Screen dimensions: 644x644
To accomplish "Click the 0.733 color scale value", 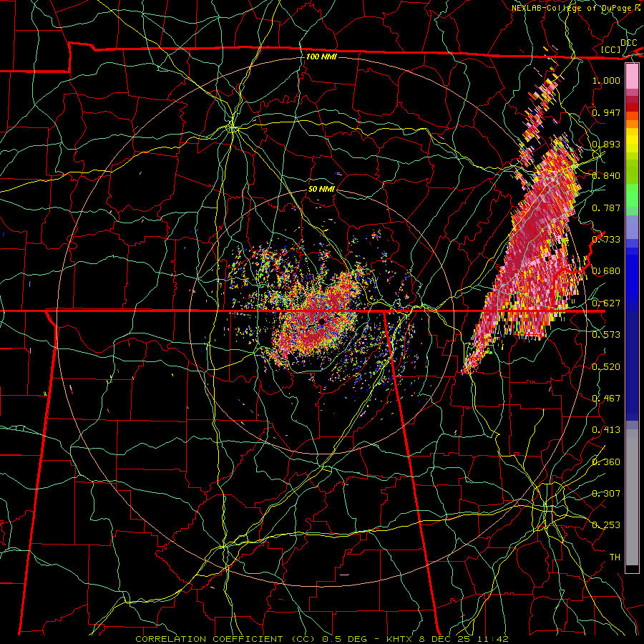I will pos(606,240).
